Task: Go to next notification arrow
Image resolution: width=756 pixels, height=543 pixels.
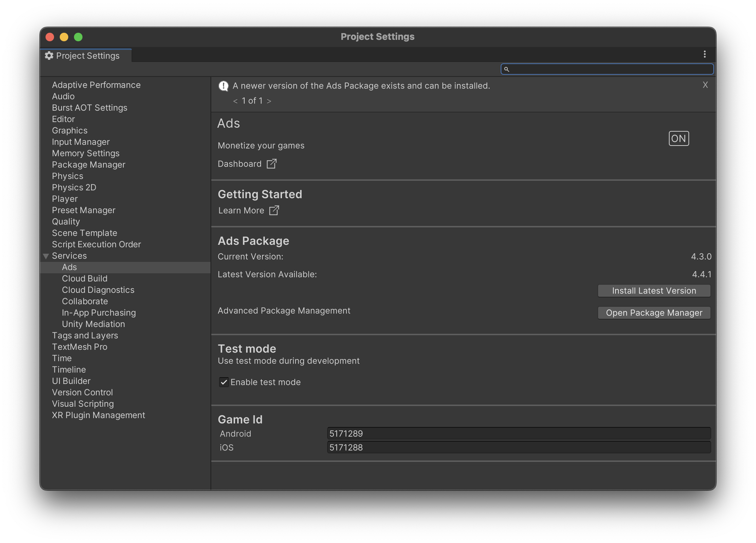Action: point(269,101)
